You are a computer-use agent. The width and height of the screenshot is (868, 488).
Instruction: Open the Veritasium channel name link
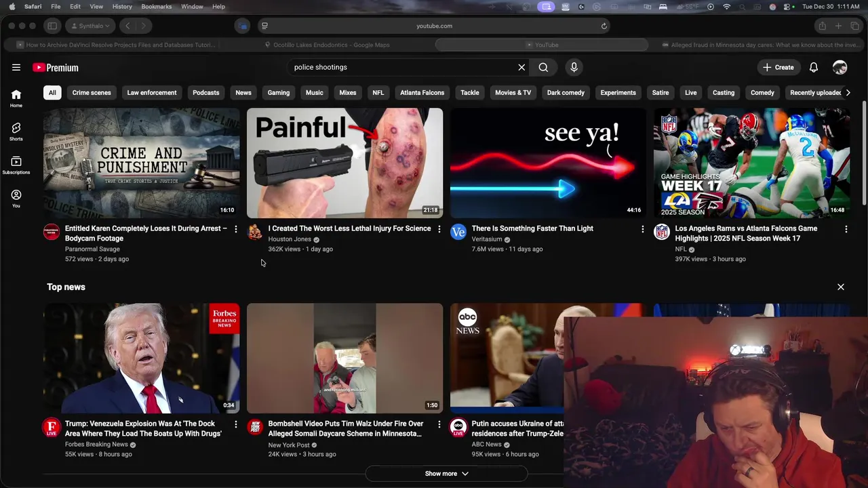[487, 239]
